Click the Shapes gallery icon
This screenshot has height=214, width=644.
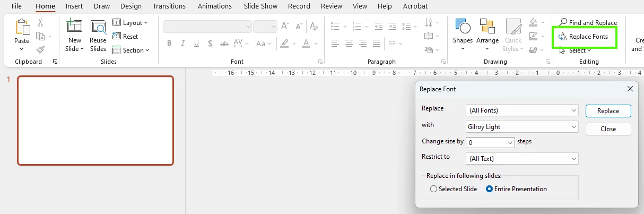coord(463,28)
